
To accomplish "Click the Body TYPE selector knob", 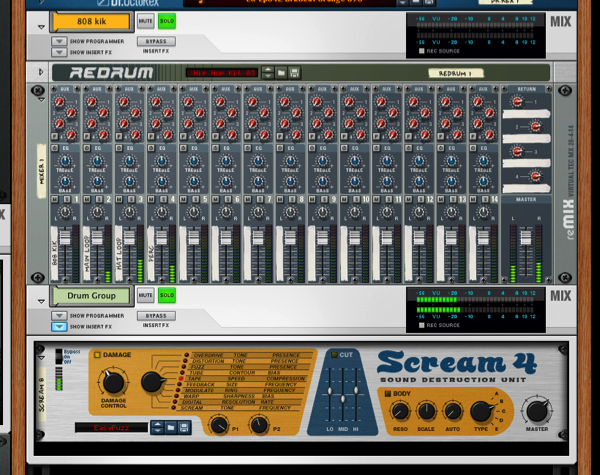I will [x=481, y=411].
